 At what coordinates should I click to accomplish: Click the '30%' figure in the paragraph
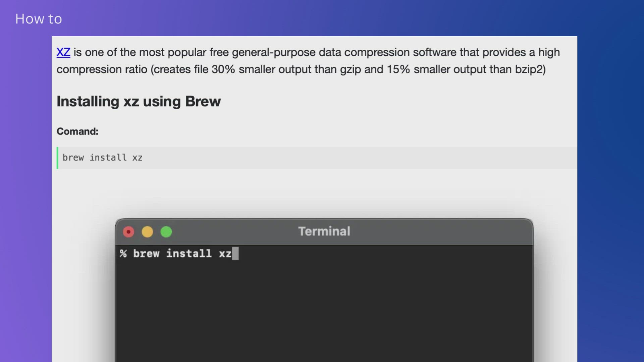click(x=223, y=69)
